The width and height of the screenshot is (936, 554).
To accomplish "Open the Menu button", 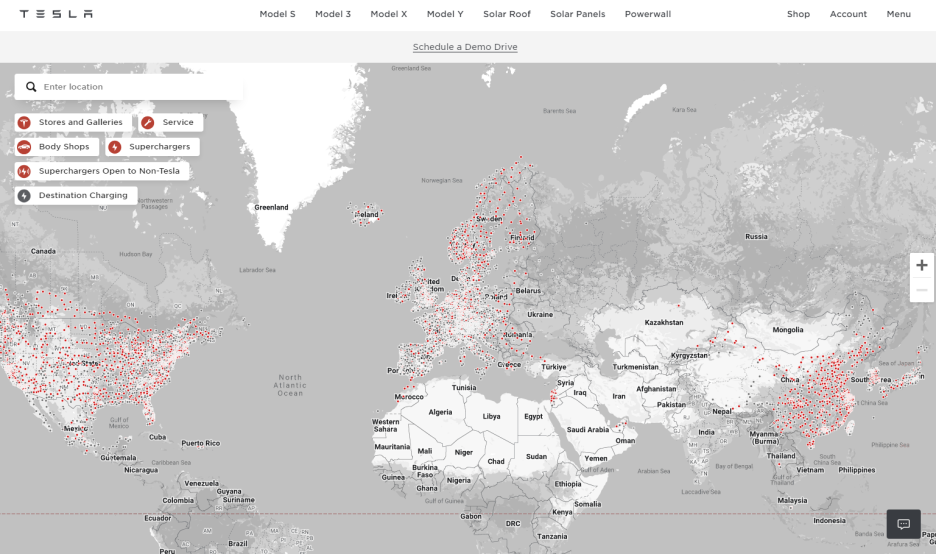I will click(x=898, y=14).
